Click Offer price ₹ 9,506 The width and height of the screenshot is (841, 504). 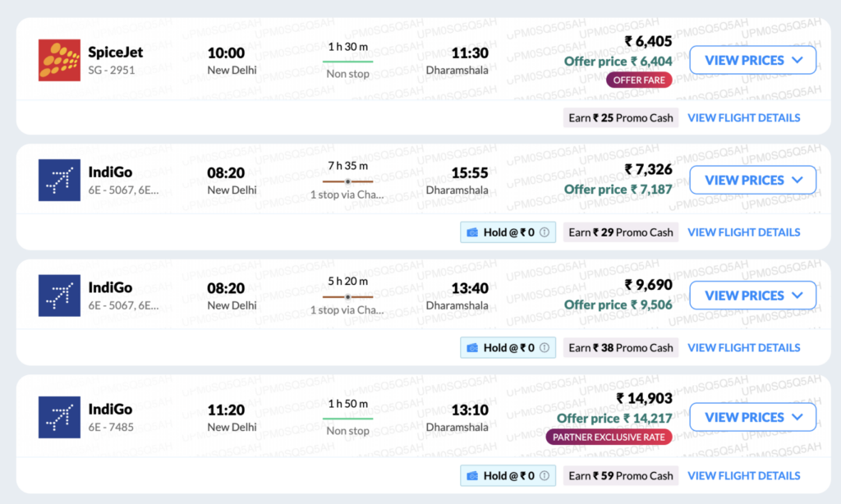618,305
